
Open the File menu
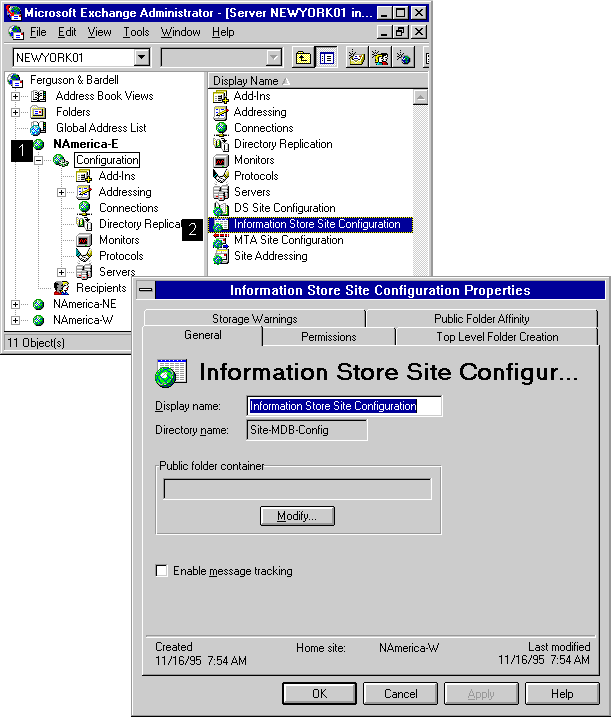(x=38, y=32)
